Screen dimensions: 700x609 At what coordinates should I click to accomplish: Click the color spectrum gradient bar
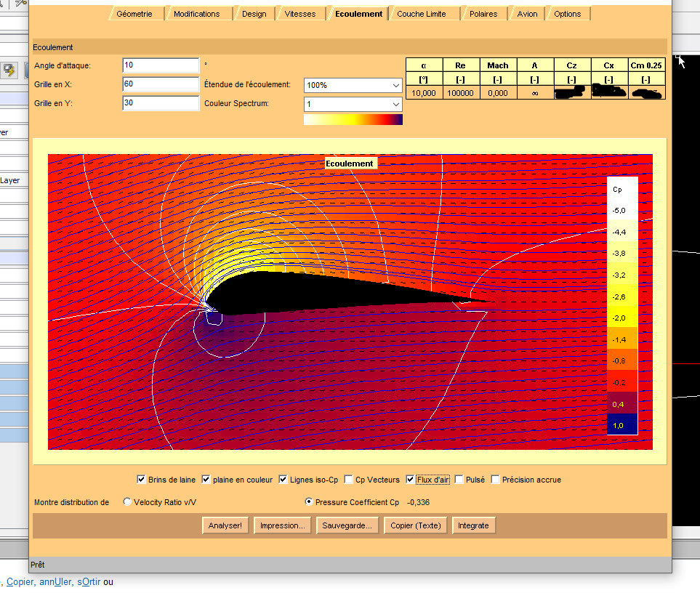tap(353, 119)
